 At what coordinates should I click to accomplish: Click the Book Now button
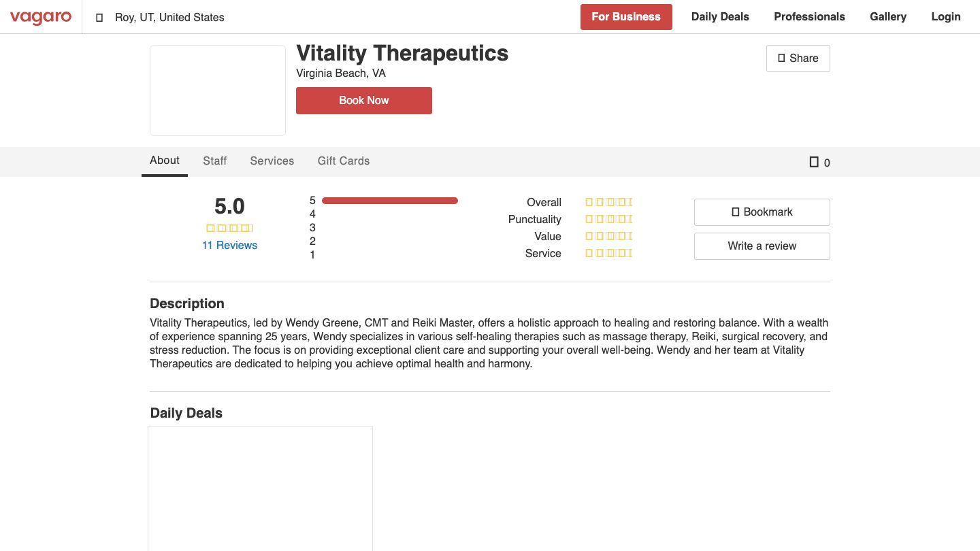click(x=363, y=100)
